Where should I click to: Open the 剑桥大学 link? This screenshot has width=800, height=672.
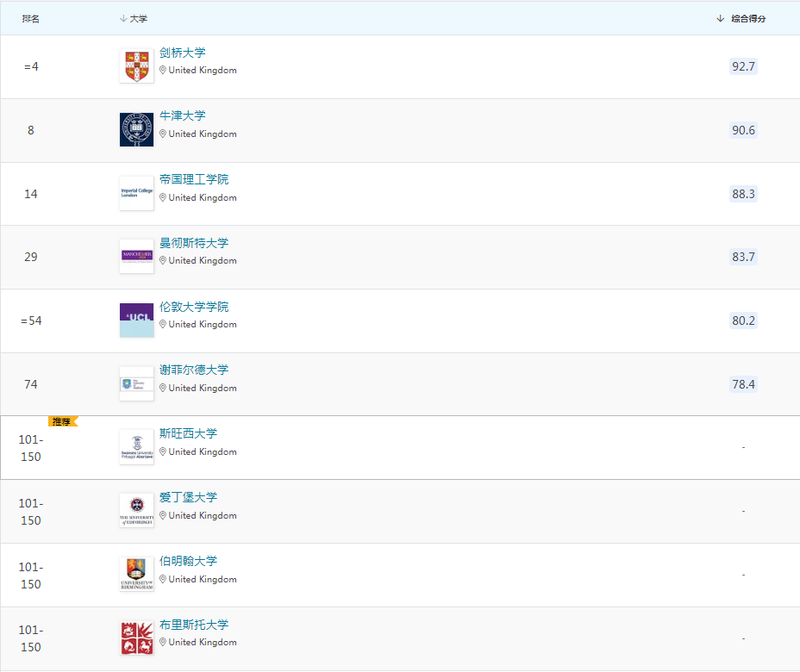pyautogui.click(x=183, y=53)
